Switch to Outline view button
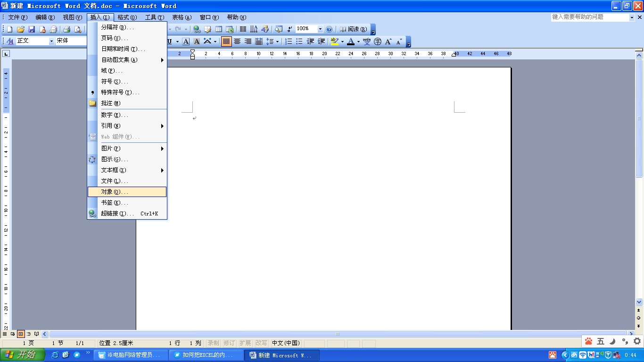The image size is (644, 362). click(x=29, y=334)
